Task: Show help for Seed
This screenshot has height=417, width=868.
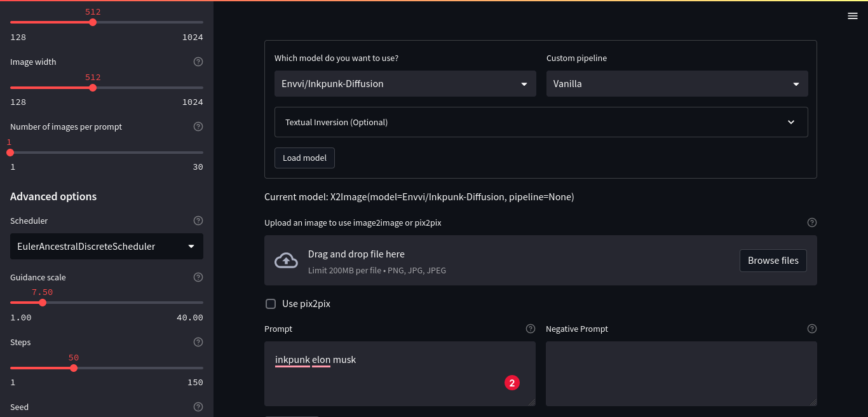Action: pos(198,407)
